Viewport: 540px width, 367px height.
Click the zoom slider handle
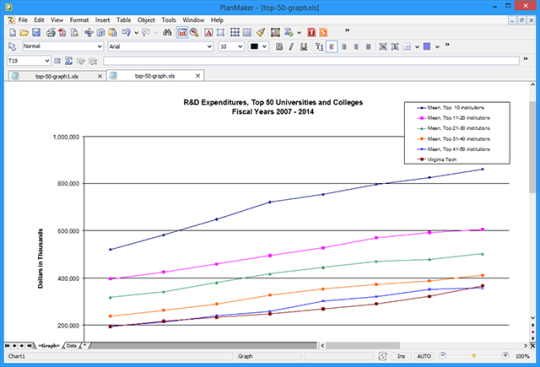pyautogui.click(x=474, y=356)
